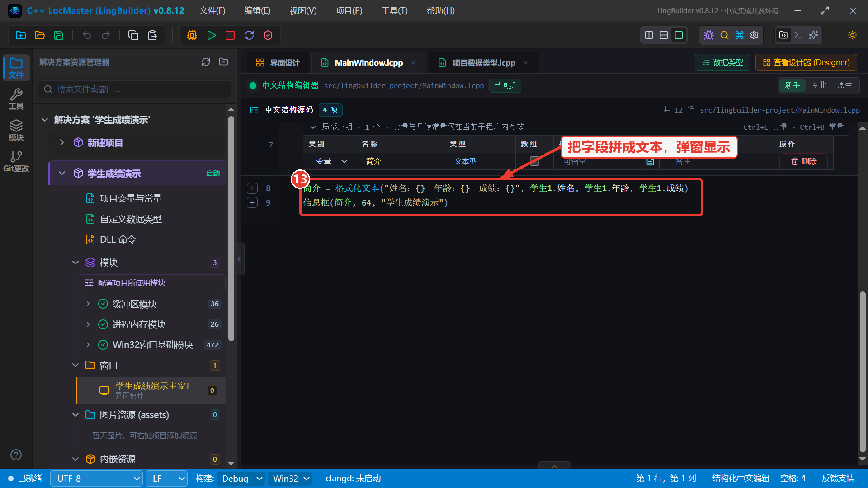
Task: Select the split columns layout toggle
Action: [x=649, y=35]
